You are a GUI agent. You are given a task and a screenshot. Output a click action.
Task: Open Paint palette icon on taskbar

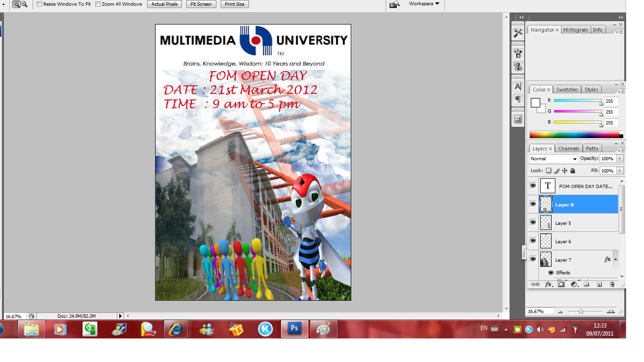coord(323,329)
